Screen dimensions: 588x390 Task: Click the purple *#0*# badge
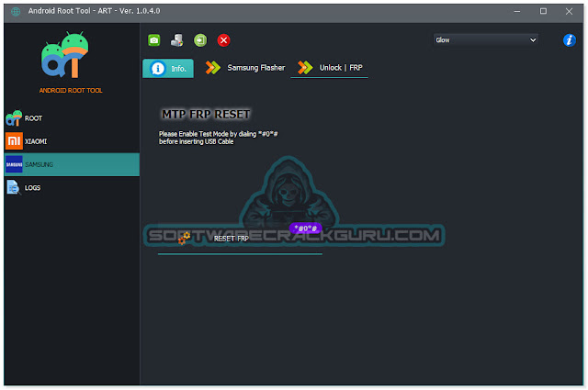[305, 228]
